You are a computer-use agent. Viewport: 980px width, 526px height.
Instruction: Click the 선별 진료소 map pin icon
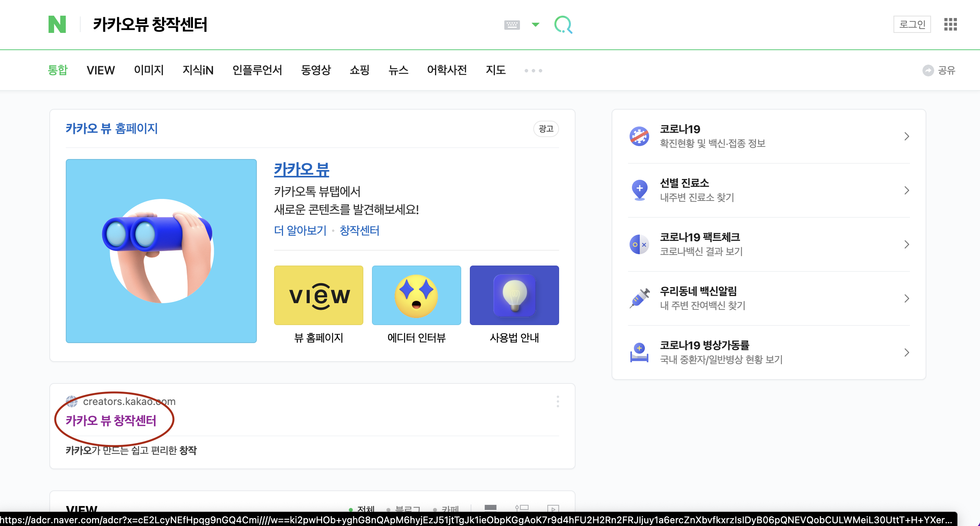tap(639, 190)
